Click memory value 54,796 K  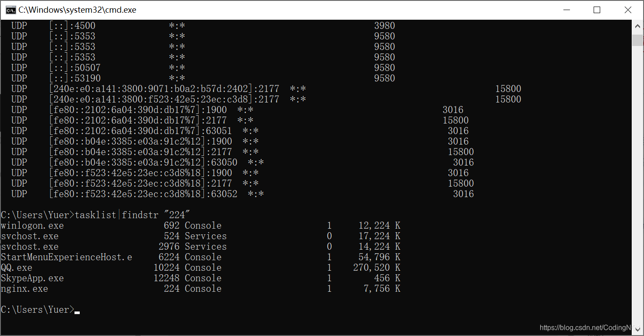point(379,257)
